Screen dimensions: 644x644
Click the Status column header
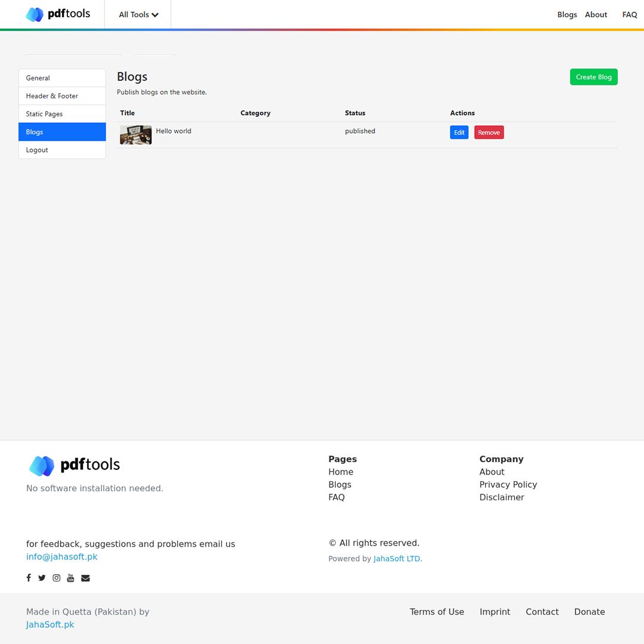point(355,113)
